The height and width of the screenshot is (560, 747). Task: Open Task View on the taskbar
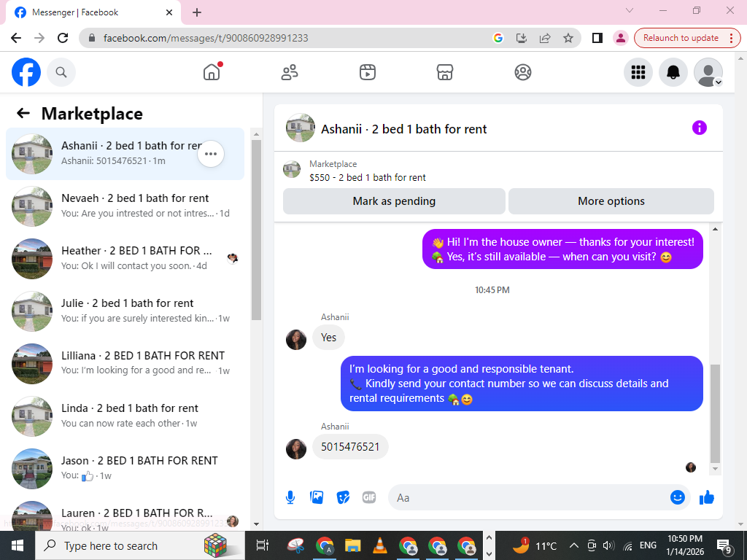[263, 545]
